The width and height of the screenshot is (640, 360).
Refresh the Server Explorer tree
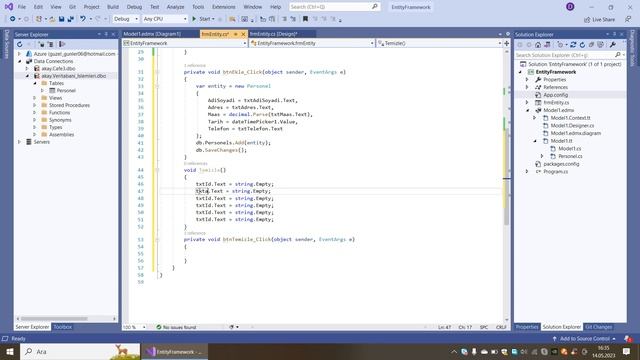pyautogui.click(x=20, y=44)
